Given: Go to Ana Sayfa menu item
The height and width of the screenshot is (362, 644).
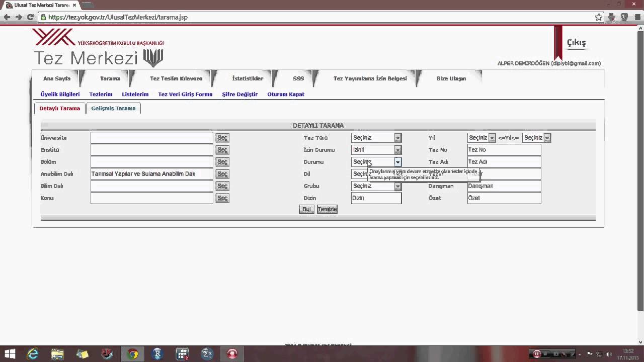Looking at the screenshot, I should [x=57, y=78].
